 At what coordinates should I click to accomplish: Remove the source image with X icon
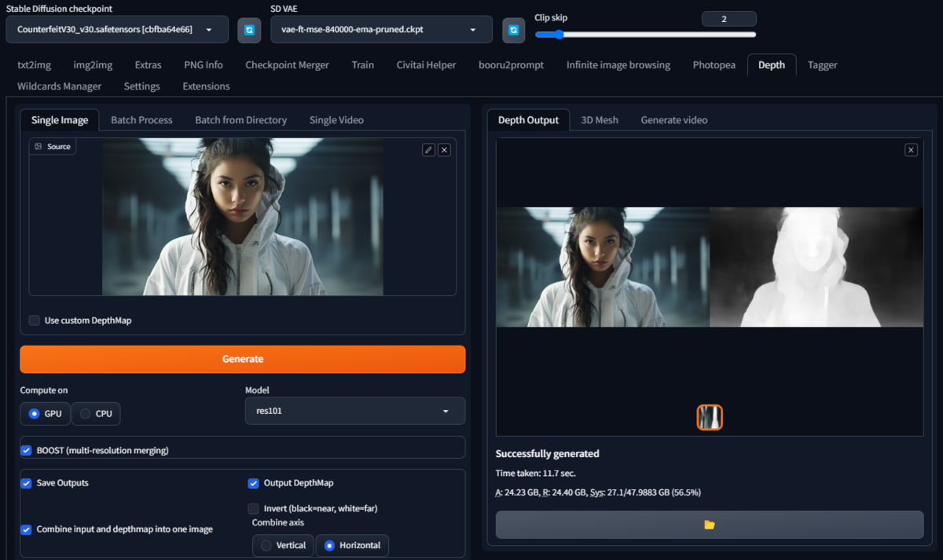tap(444, 149)
